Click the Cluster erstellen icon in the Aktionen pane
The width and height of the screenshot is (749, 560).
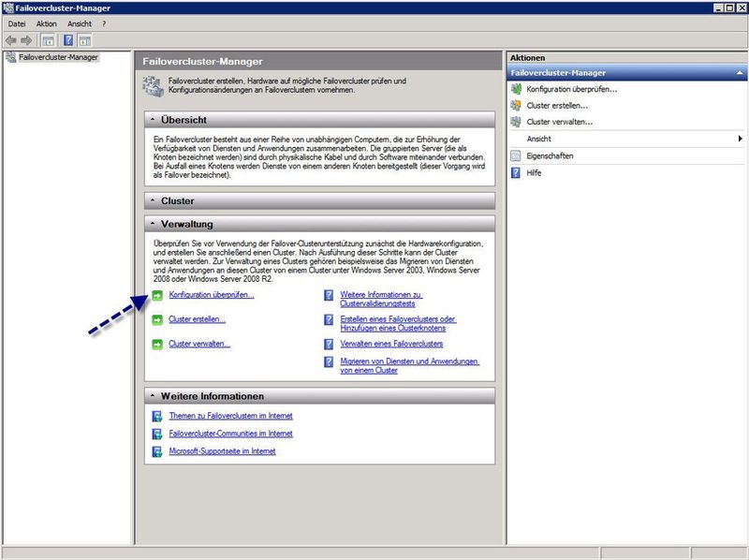point(516,106)
